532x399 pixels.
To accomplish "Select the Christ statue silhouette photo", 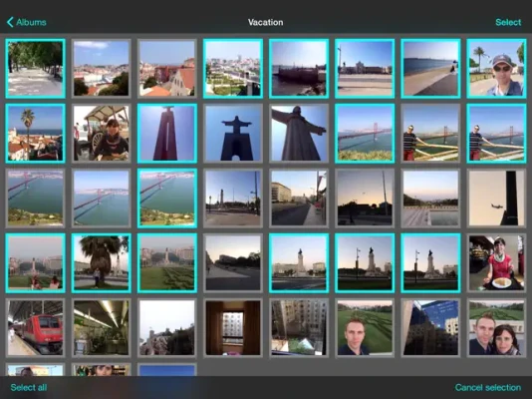I will pos(233,134).
